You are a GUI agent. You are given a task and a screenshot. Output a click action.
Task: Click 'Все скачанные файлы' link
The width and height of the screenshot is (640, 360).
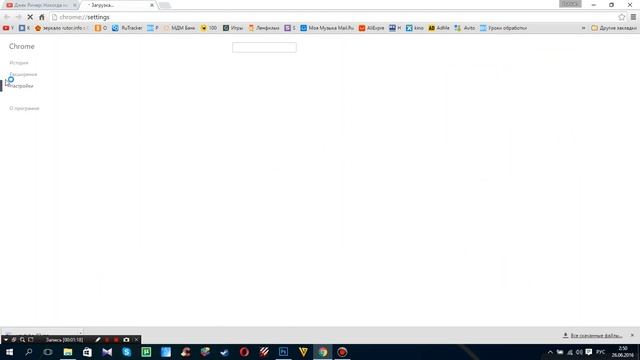tap(596, 336)
